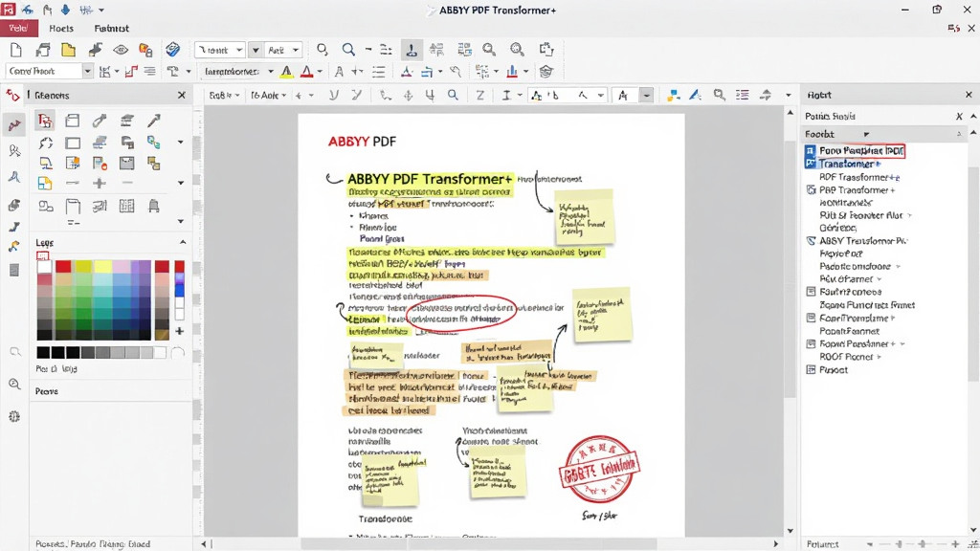Open the 'Sa8' dropdown in document toolbar
The width and height of the screenshot is (980, 551).
(x=224, y=95)
